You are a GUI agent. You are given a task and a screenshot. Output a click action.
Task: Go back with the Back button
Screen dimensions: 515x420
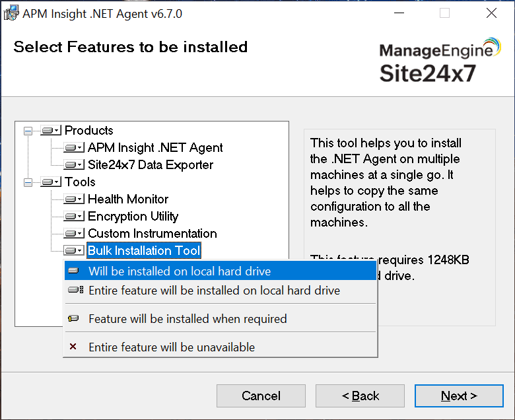(360, 396)
